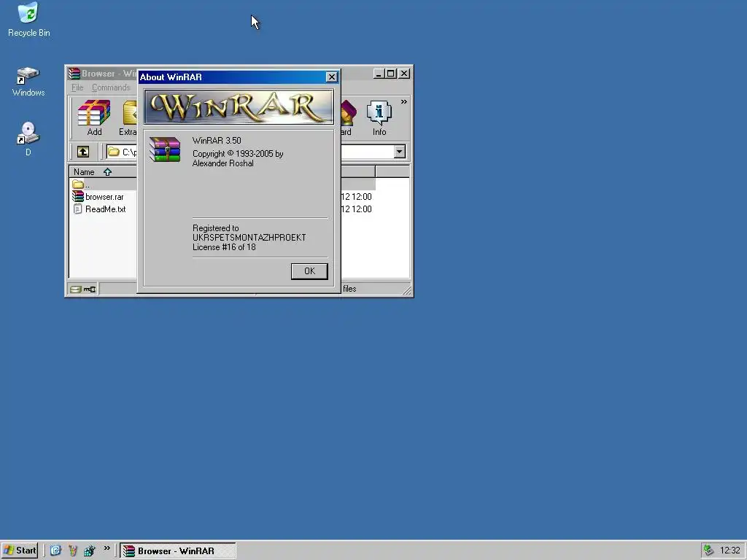The width and height of the screenshot is (747, 560).
Task: Click the key password icon in status bar
Action: (x=90, y=289)
